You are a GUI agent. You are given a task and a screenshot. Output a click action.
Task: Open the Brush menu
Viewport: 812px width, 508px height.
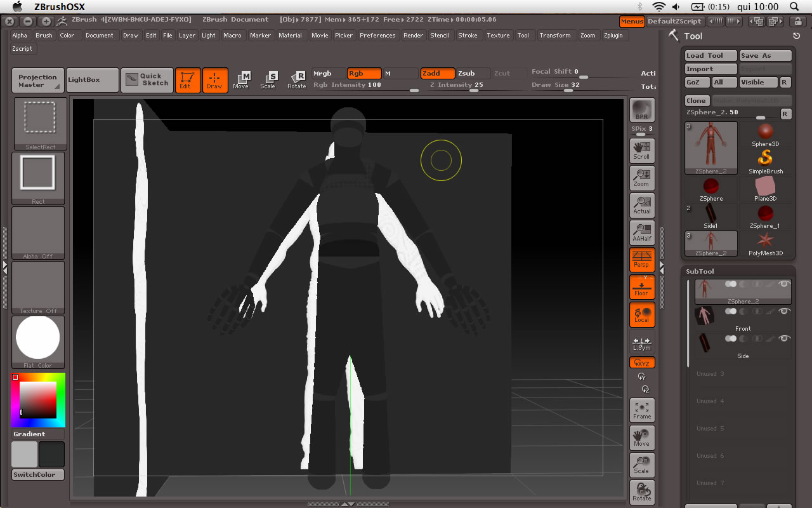pyautogui.click(x=44, y=36)
